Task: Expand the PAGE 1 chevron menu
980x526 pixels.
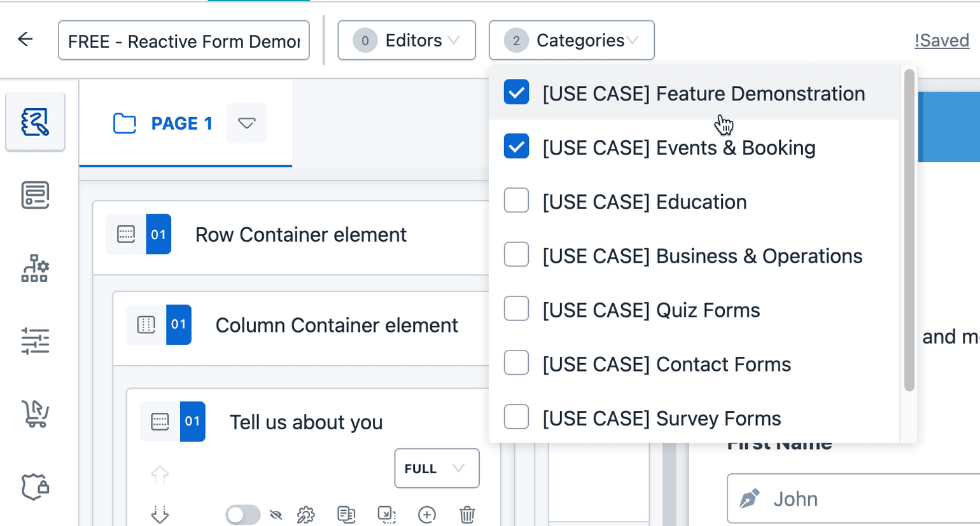Action: pos(247,124)
